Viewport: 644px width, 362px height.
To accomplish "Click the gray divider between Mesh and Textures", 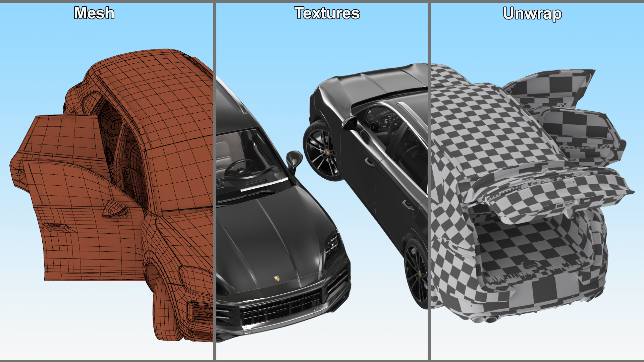I will point(214,181).
